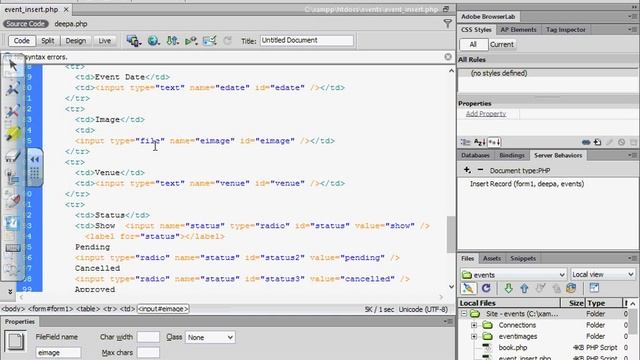Switch to Code view
Image resolution: width=640 pixels, height=360 pixels.
[21, 41]
